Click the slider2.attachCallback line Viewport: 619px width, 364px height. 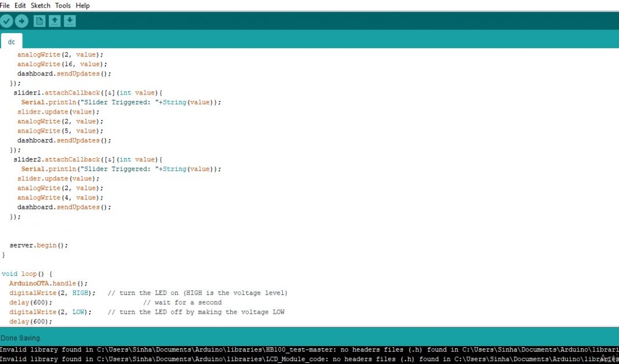88,159
